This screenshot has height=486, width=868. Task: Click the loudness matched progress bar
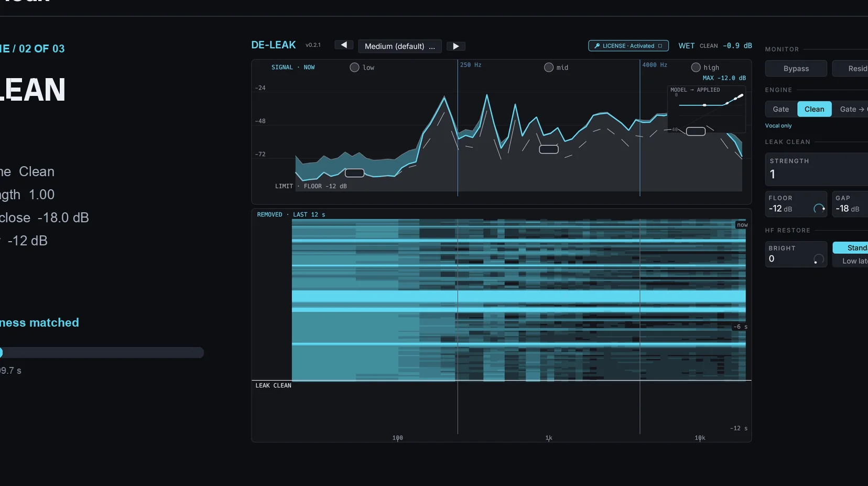(x=102, y=352)
